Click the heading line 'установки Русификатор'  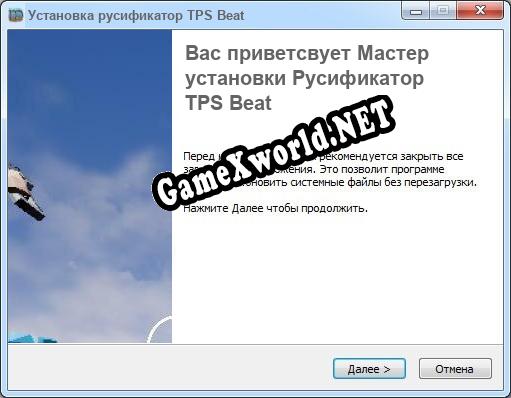tap(305, 79)
